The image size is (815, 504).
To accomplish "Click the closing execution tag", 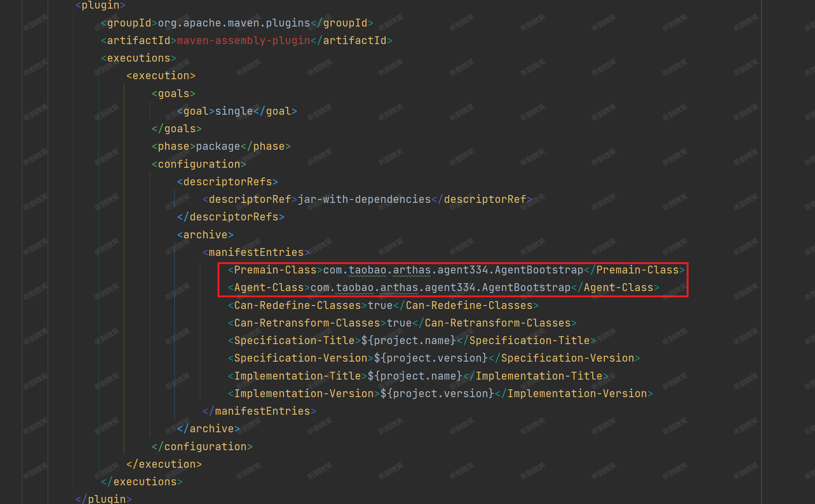I will [164, 464].
